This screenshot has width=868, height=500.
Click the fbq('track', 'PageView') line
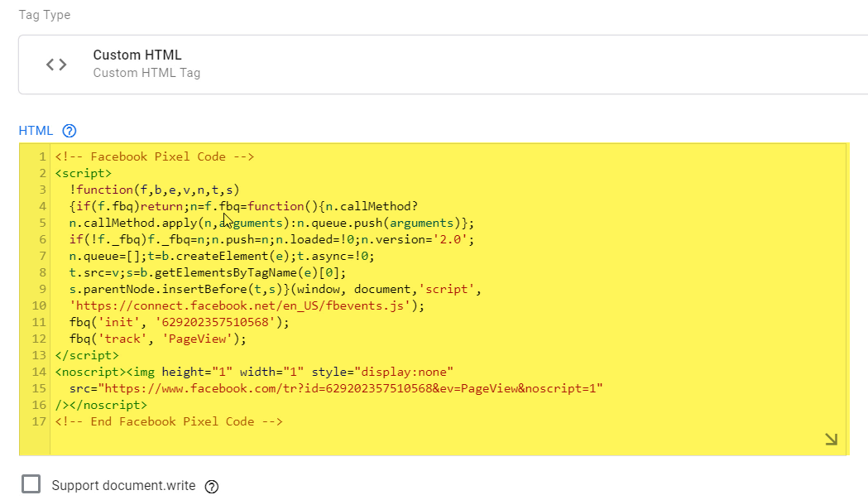pos(158,339)
